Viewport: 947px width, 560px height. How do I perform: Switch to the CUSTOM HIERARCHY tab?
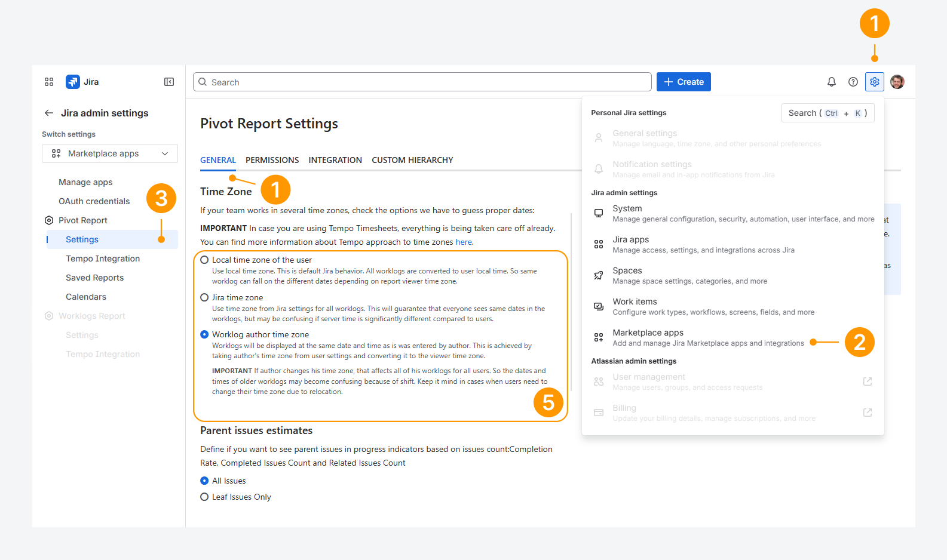click(x=412, y=160)
